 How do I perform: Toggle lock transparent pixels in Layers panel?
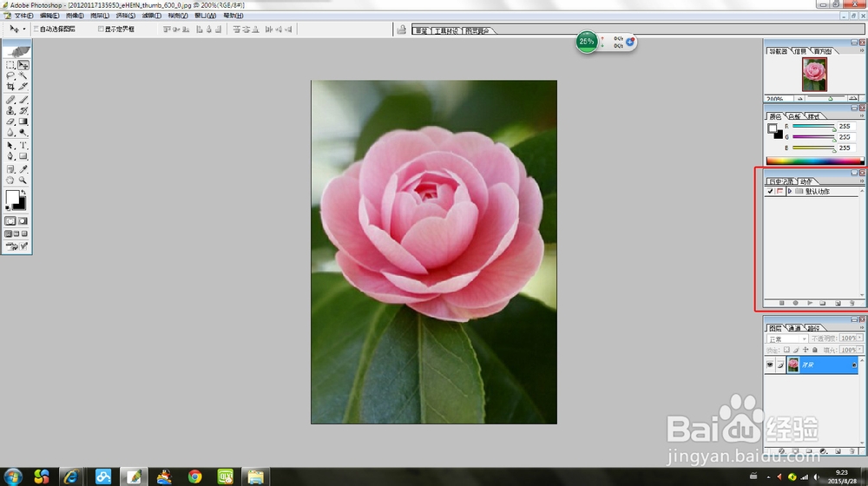786,350
